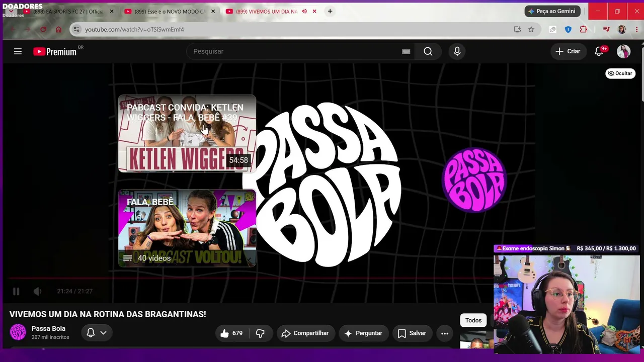The image size is (644, 362).
Task: Open the Bitwarden shield extension
Action: coord(568,30)
